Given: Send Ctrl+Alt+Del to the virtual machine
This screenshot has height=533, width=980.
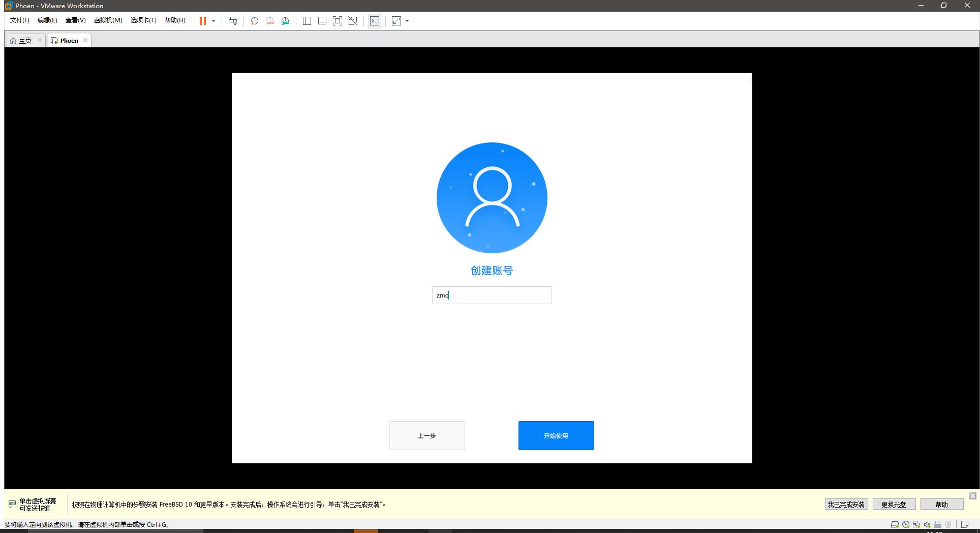Looking at the screenshot, I should pos(233,21).
